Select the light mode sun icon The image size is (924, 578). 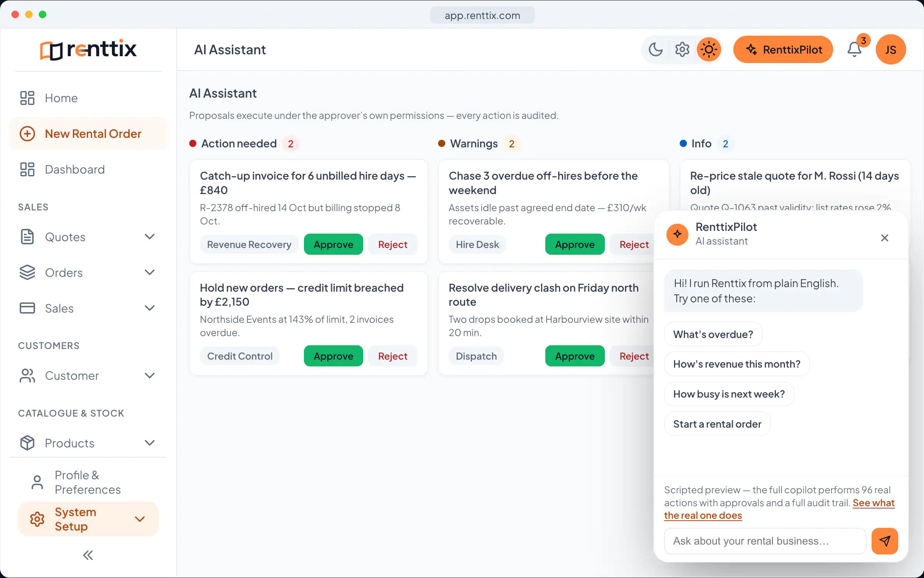coord(709,49)
